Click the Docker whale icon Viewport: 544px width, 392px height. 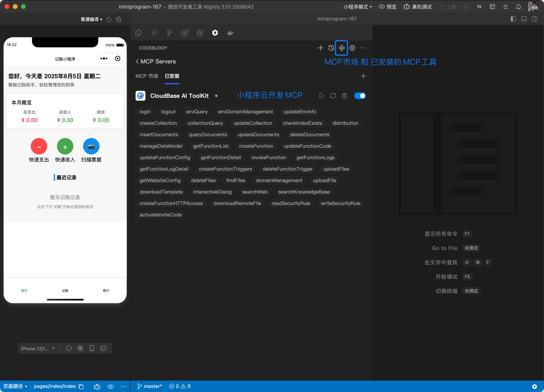(230, 33)
